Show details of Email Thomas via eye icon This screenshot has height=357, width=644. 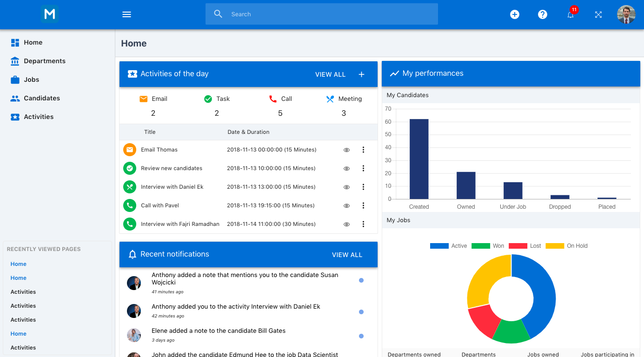pos(346,150)
